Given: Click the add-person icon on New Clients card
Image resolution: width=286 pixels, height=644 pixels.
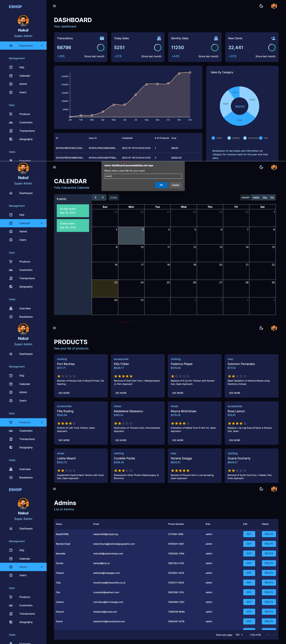Looking at the screenshot, I should click(x=273, y=38).
